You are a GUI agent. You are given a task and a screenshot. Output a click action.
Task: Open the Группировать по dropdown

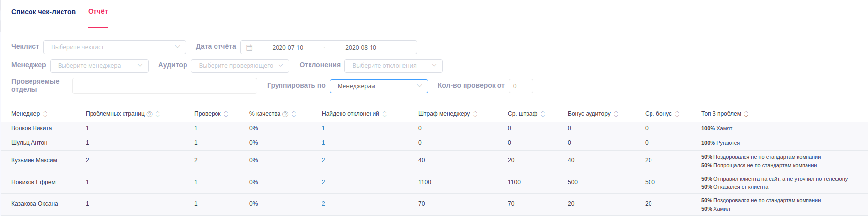tap(379, 86)
